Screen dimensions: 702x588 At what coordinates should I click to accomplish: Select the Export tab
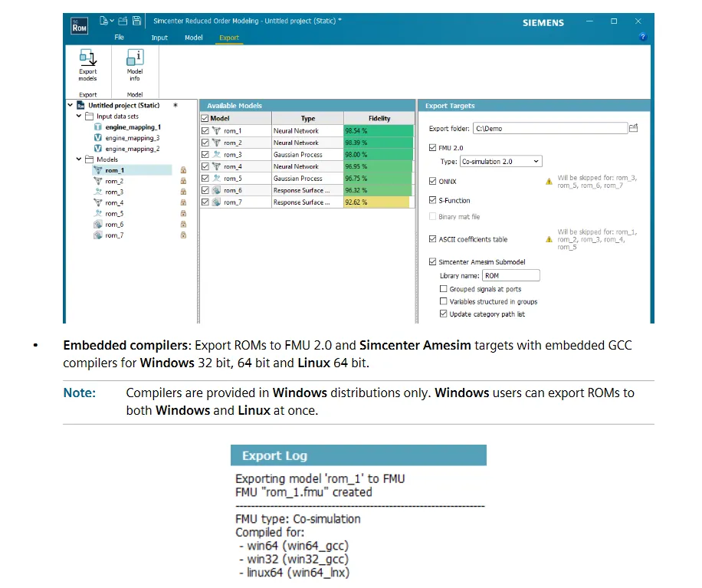coord(229,38)
